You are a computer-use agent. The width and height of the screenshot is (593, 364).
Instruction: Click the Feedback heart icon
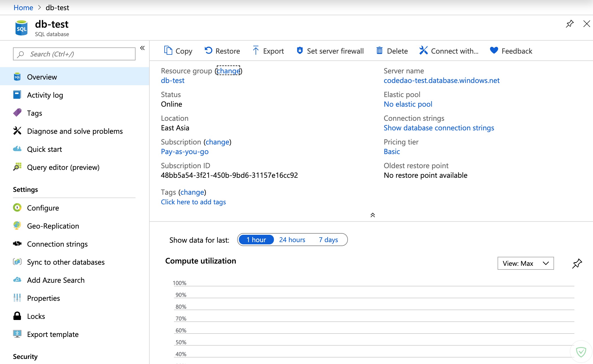494,51
